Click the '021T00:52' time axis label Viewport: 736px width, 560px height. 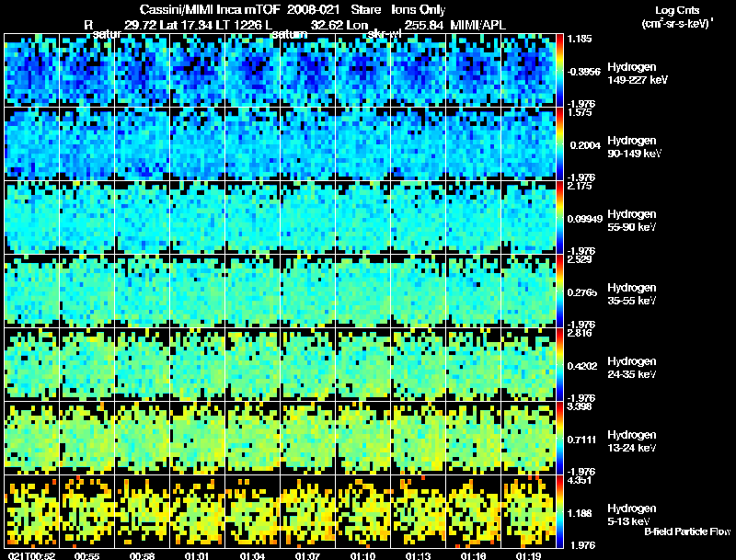click(x=31, y=555)
